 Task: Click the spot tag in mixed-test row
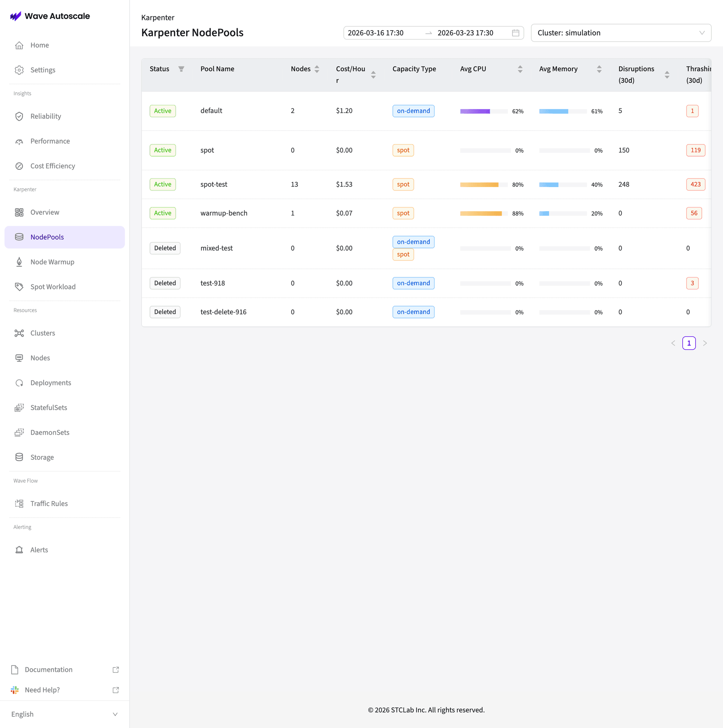403,254
